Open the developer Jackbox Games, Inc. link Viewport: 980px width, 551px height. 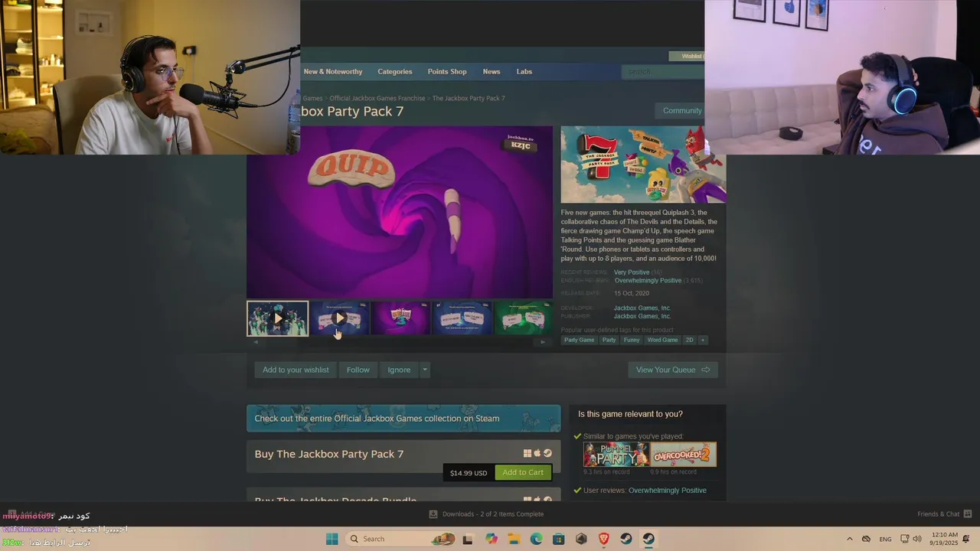click(642, 308)
